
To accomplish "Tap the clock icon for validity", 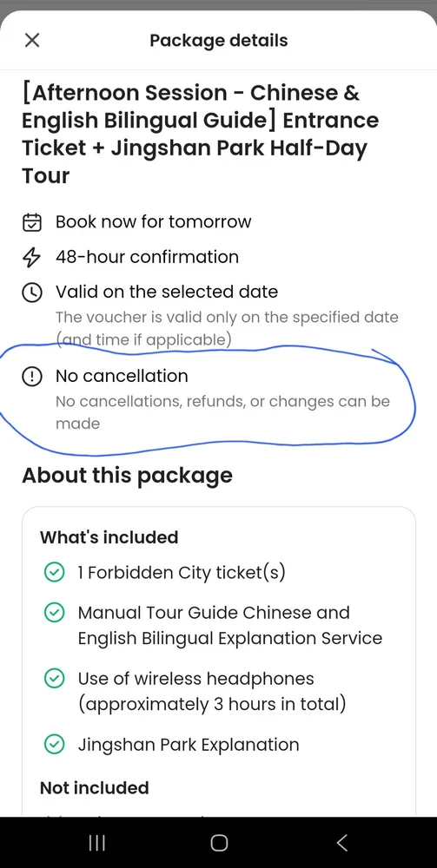I will coord(31,293).
